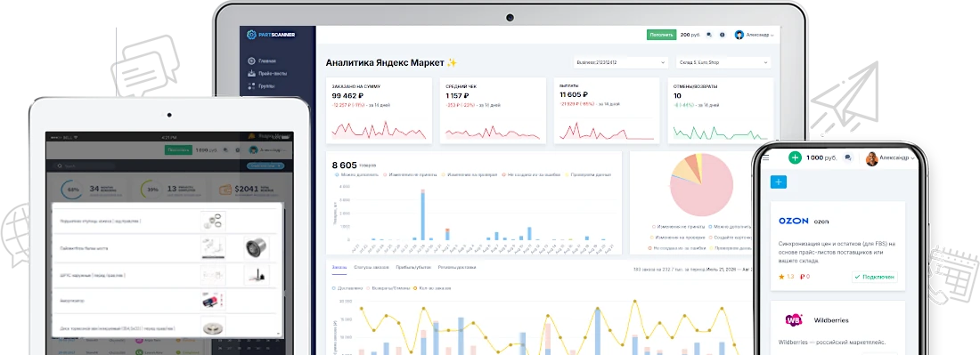Click the Отмены/возвраты card showing 10
This screenshot has height=355, width=980.
coord(721,111)
